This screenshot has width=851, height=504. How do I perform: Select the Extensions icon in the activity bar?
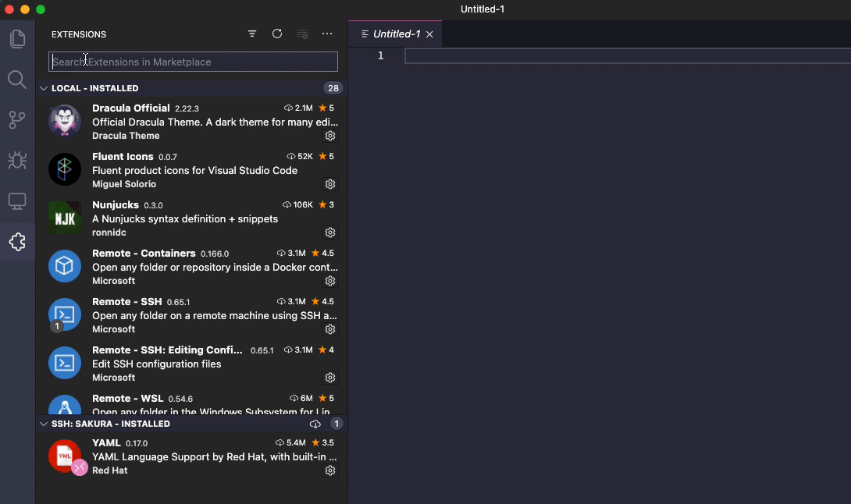point(17,241)
